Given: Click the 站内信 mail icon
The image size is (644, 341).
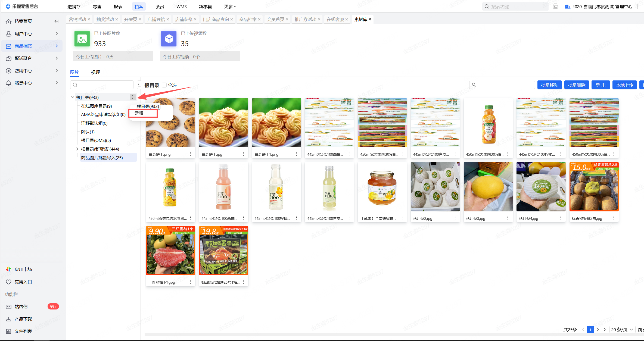Looking at the screenshot, I should click(x=9, y=307).
